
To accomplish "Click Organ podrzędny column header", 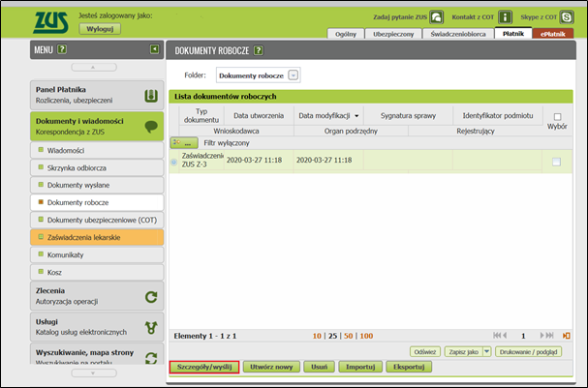I will tap(351, 131).
